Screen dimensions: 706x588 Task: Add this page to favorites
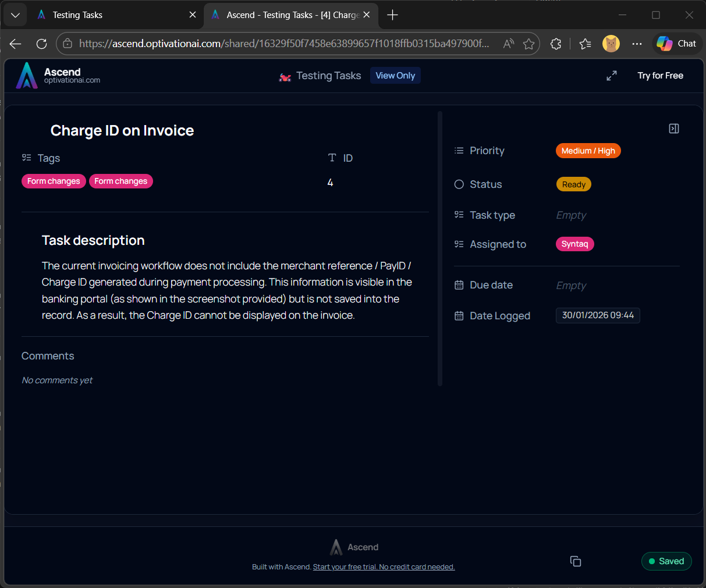coord(528,44)
